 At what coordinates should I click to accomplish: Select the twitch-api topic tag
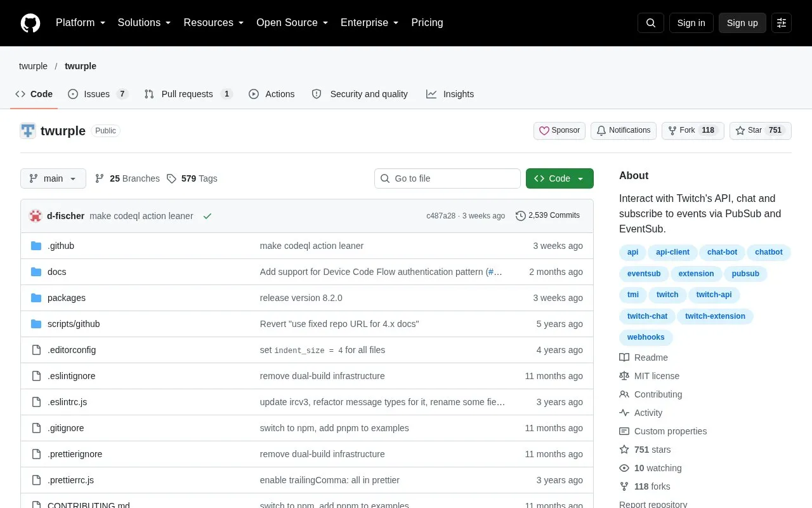click(714, 295)
